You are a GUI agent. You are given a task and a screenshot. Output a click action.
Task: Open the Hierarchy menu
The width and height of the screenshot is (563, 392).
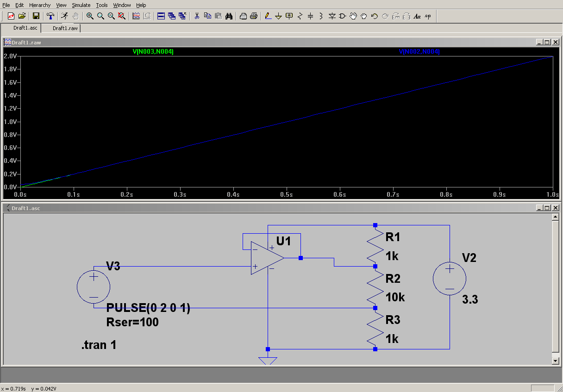40,5
